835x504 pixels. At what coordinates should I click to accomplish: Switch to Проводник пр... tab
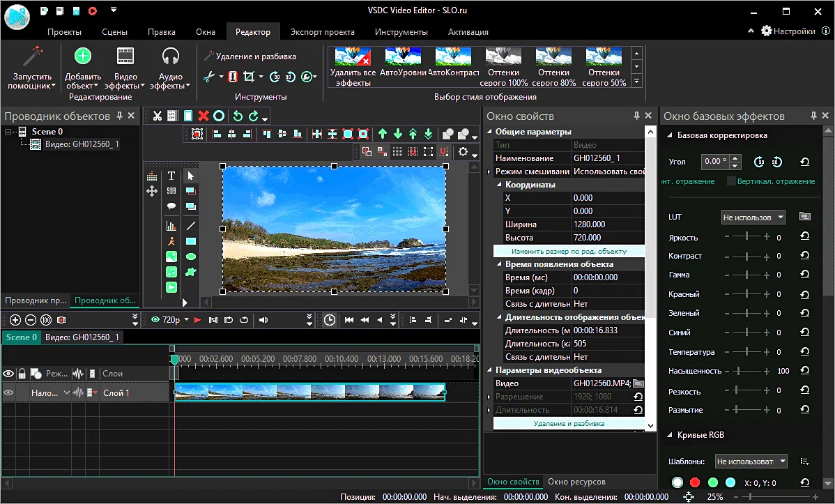coord(36,300)
